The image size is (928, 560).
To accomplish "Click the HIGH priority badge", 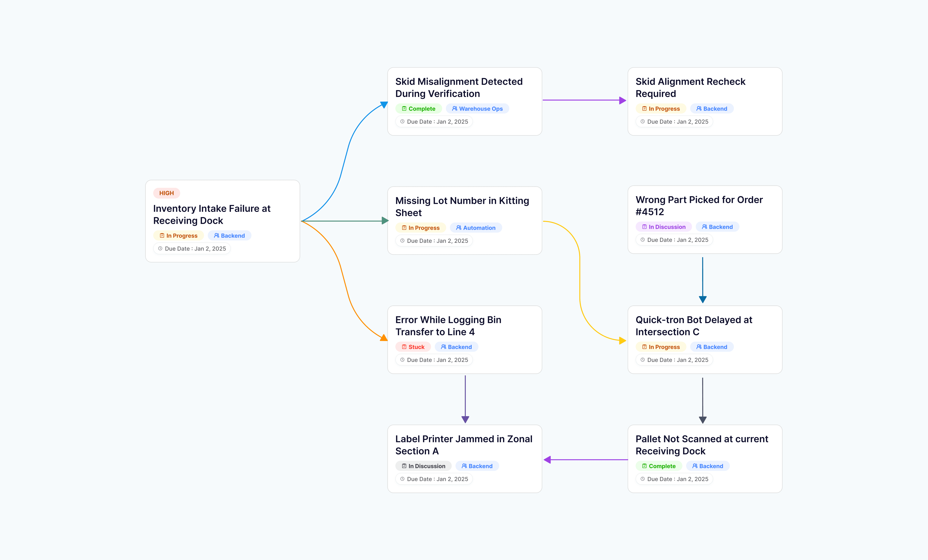I will point(166,193).
